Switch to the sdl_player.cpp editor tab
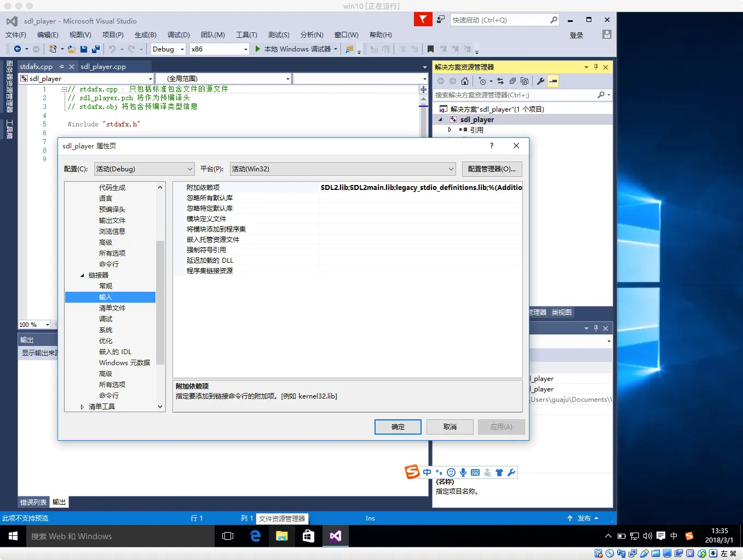Image resolution: width=743 pixels, height=560 pixels. [x=103, y=66]
